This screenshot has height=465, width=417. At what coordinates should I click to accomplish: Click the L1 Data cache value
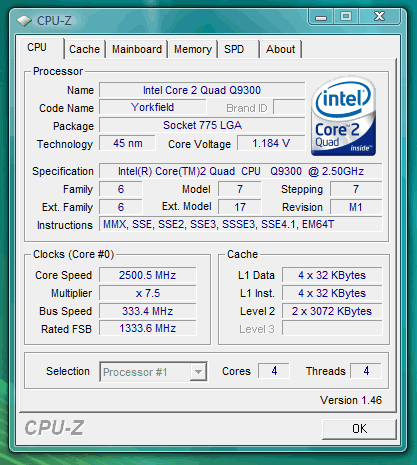point(332,275)
